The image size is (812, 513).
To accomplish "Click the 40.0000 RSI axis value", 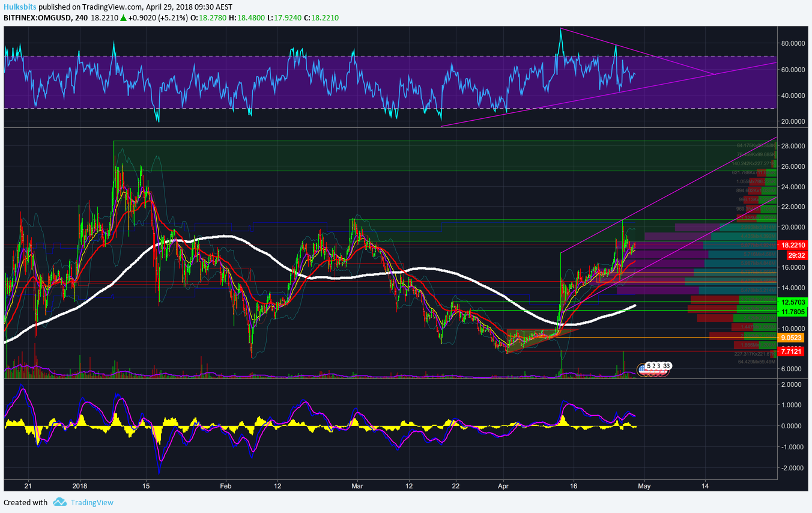I will [793, 95].
